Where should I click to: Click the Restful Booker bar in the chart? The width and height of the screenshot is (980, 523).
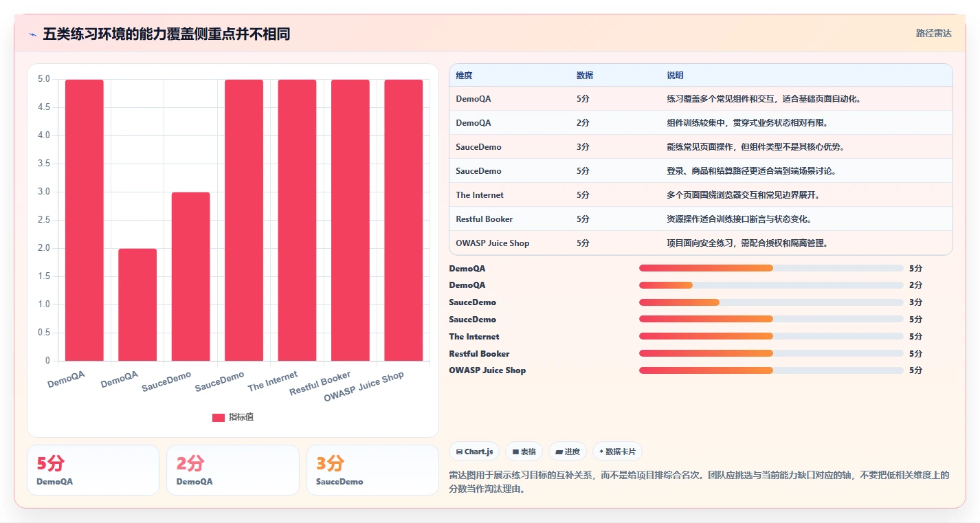click(350, 220)
